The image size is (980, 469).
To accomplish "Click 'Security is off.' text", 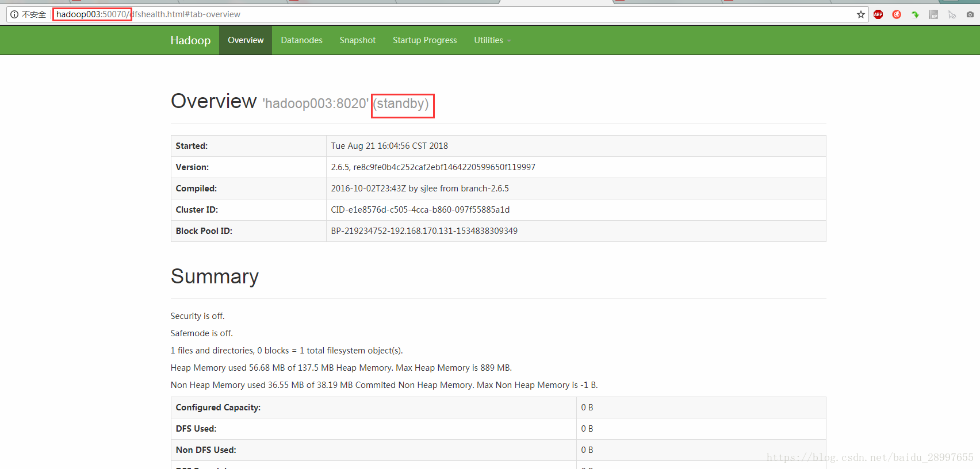I will tap(197, 316).
